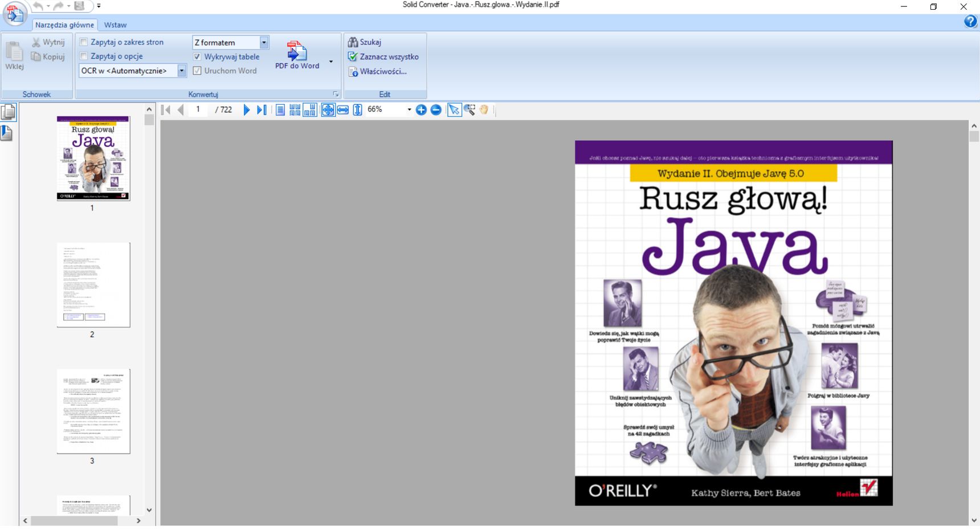This screenshot has height=530, width=980.
Task: Open the Solid Converter application menu button
Action: (15, 14)
